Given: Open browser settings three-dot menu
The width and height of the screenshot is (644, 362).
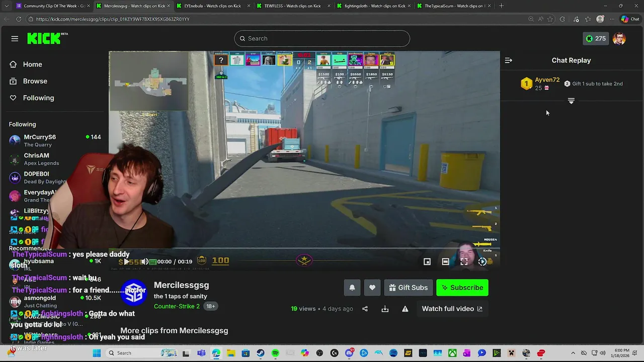Looking at the screenshot, I should pos(612,19).
